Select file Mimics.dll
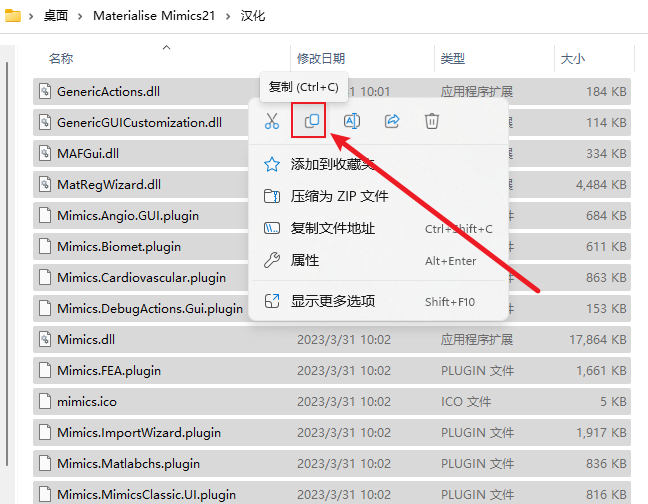Screen dimensions: 648x504 point(86,339)
